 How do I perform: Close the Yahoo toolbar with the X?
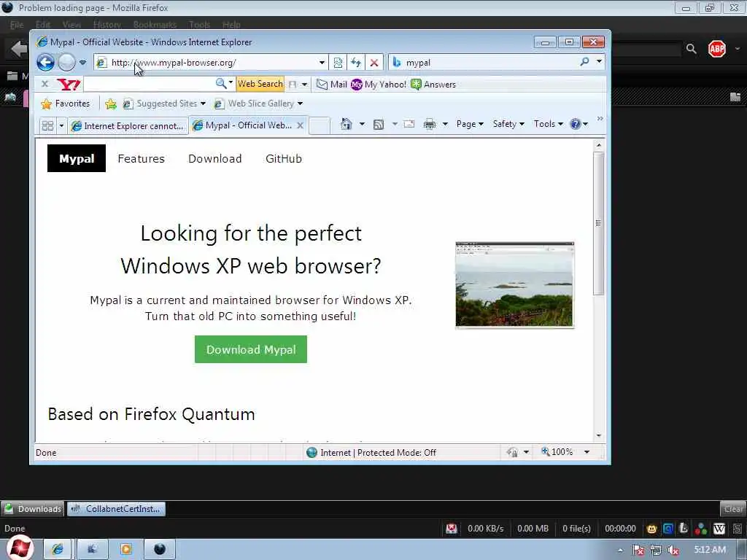point(44,84)
